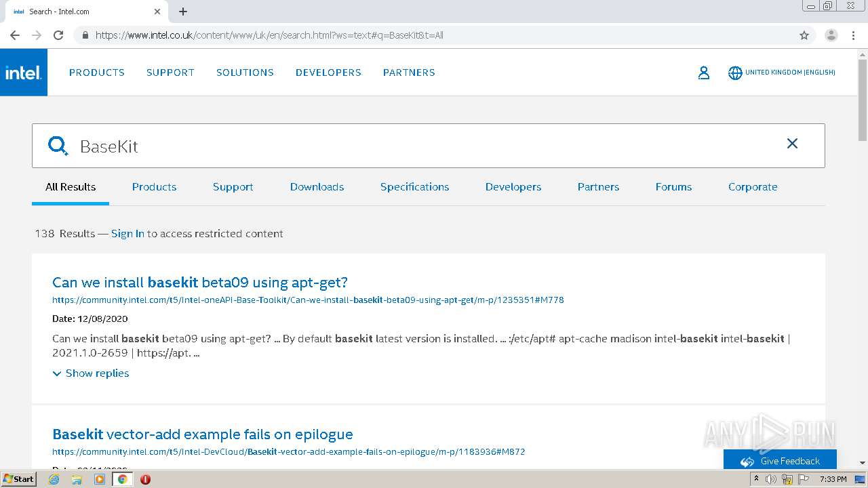The width and height of the screenshot is (868, 488).
Task: Open community URL for beta09 apt-get thread
Action: [x=308, y=300]
